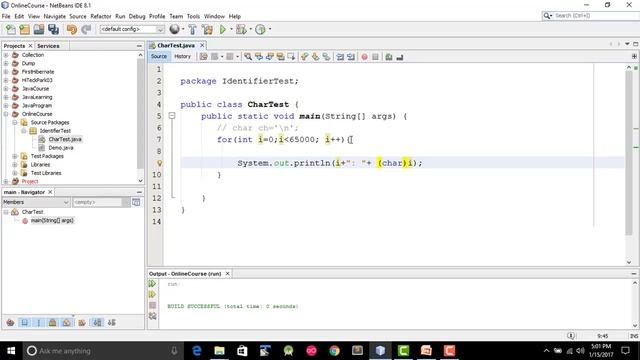Viewport: 640px width, 360px height.
Task: Open the default config dropdown
Action: tap(132, 29)
